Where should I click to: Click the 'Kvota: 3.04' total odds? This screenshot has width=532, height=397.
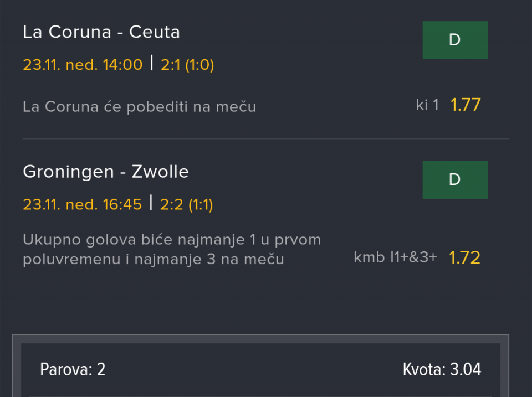point(442,369)
